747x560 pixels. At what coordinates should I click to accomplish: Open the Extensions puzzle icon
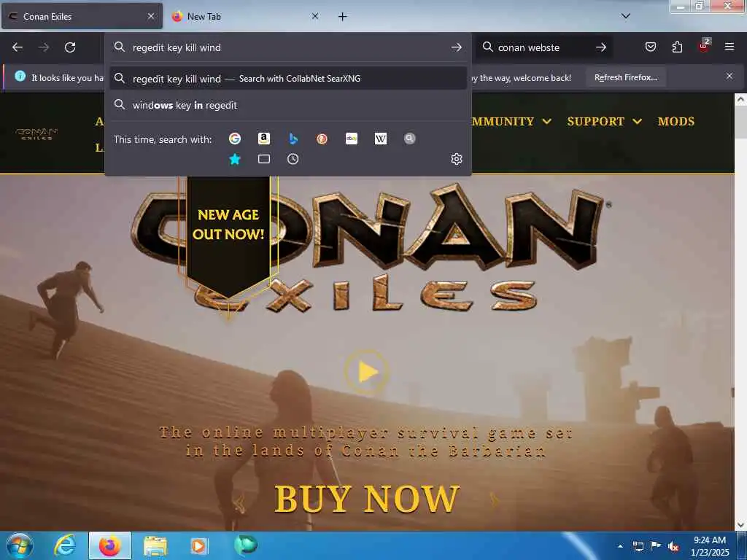coord(677,47)
